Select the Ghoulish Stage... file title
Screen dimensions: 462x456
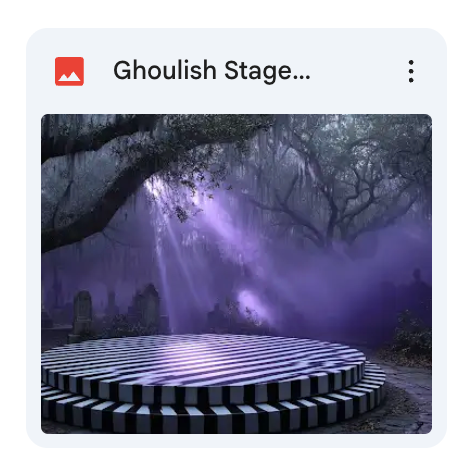[212, 71]
